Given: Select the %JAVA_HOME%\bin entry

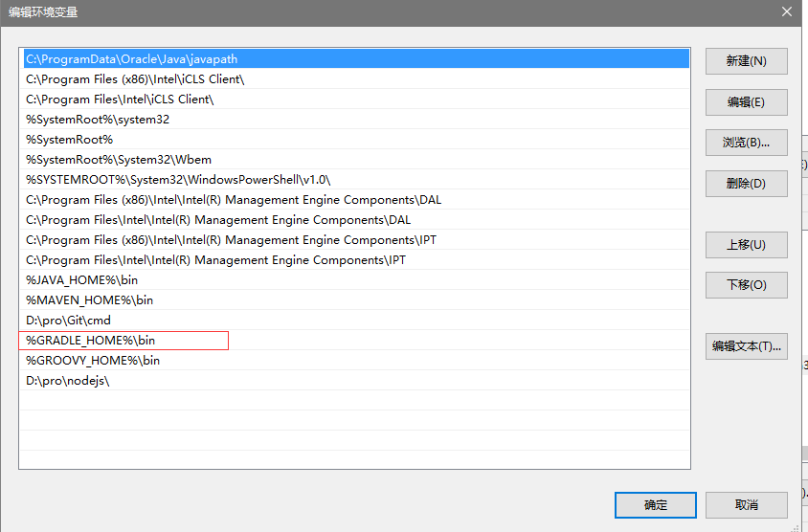Looking at the screenshot, I should click(82, 280).
